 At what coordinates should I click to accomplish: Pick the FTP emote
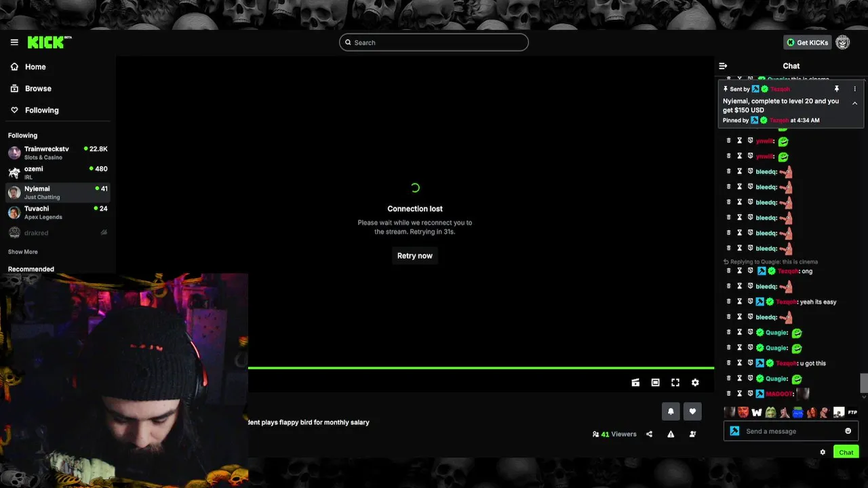click(852, 412)
